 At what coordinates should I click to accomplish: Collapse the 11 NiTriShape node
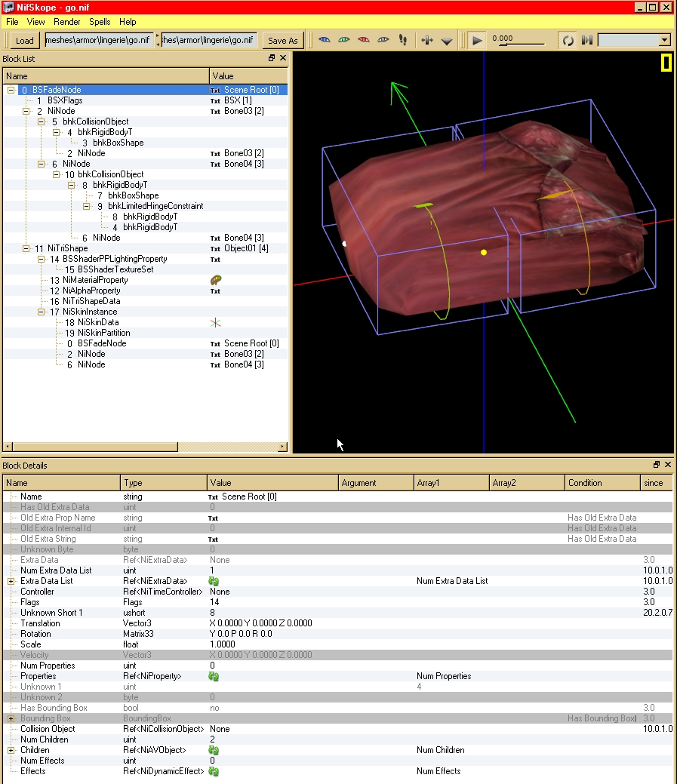26,248
